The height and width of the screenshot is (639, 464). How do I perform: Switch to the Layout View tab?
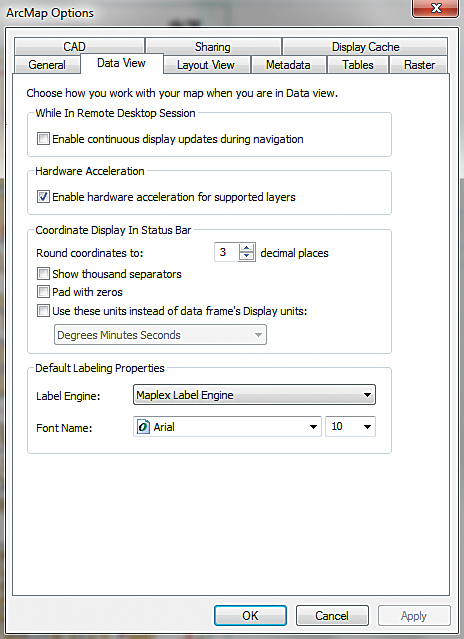(206, 65)
